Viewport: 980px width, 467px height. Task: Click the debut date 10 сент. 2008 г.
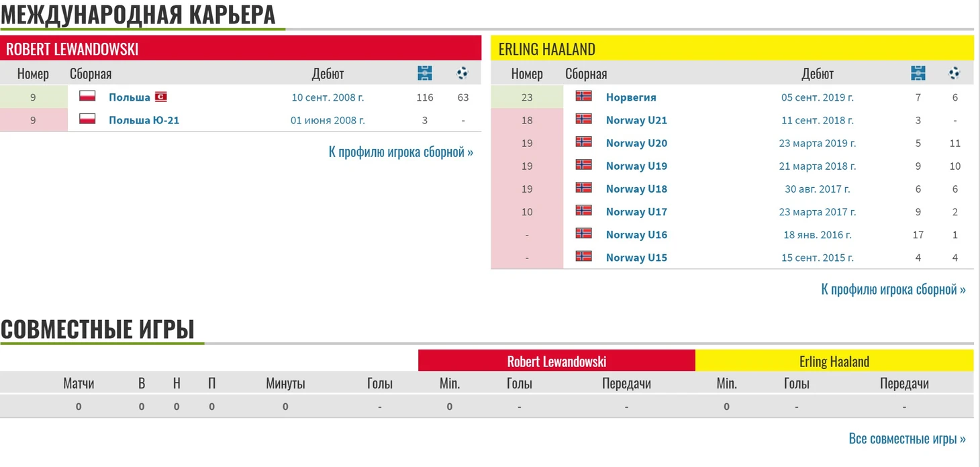[x=328, y=97]
